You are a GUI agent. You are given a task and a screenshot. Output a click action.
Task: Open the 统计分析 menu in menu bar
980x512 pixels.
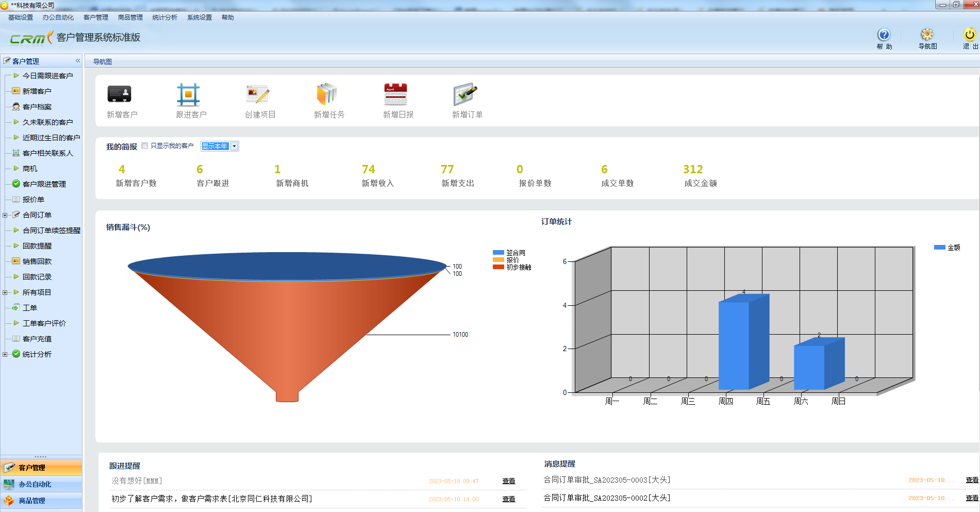(165, 18)
